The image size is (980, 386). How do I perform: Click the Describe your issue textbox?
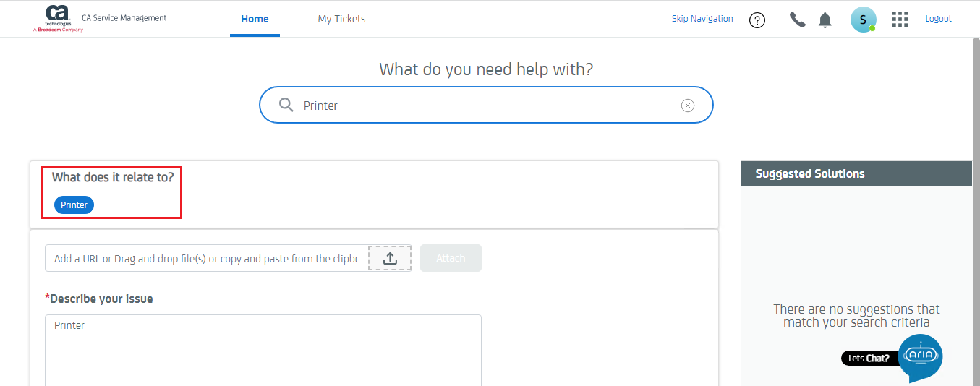263,350
